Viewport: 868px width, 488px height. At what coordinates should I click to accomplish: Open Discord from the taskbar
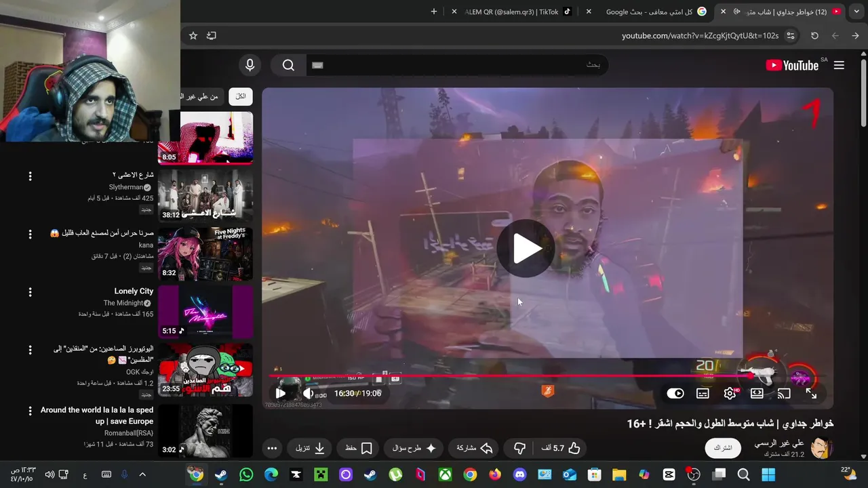[519, 474]
